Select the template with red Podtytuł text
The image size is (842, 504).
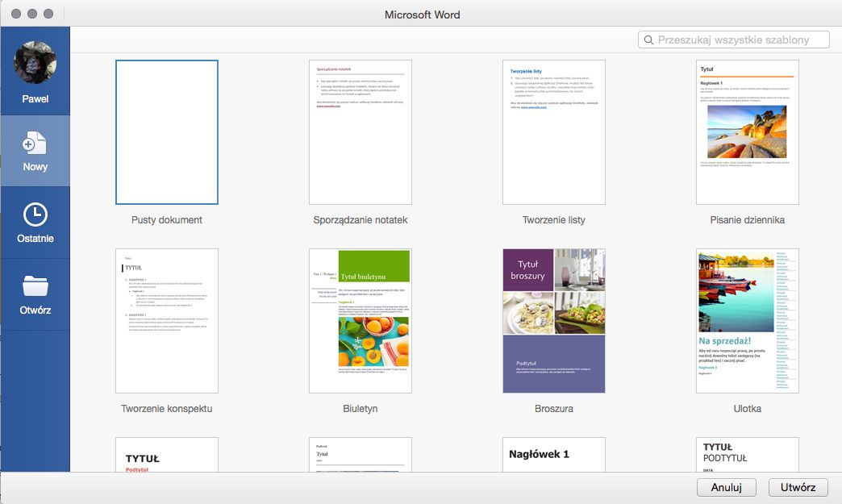click(x=167, y=455)
